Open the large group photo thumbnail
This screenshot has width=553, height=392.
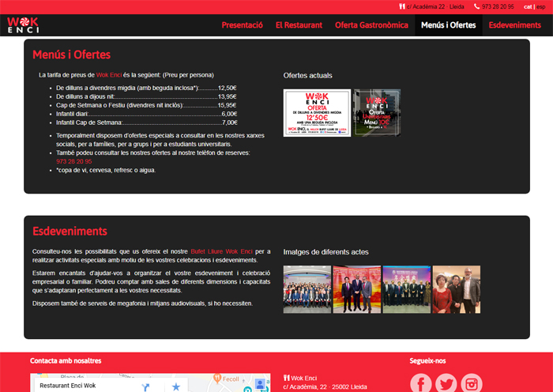307,289
